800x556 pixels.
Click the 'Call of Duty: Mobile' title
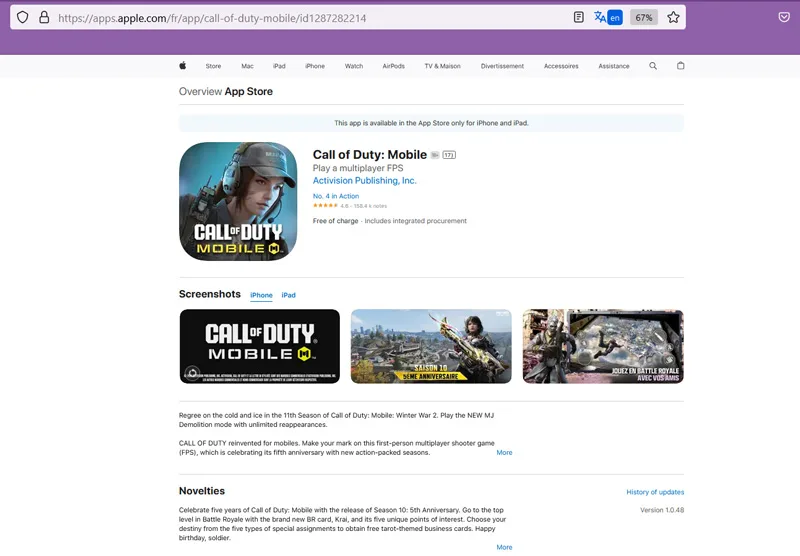click(370, 155)
